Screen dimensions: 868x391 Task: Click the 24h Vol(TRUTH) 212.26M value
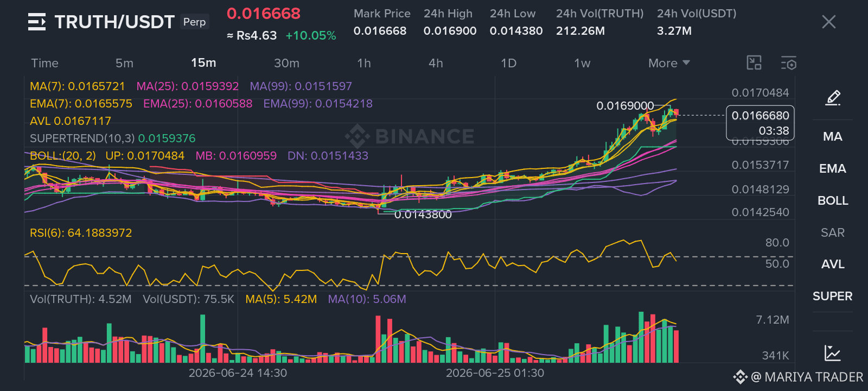(580, 31)
